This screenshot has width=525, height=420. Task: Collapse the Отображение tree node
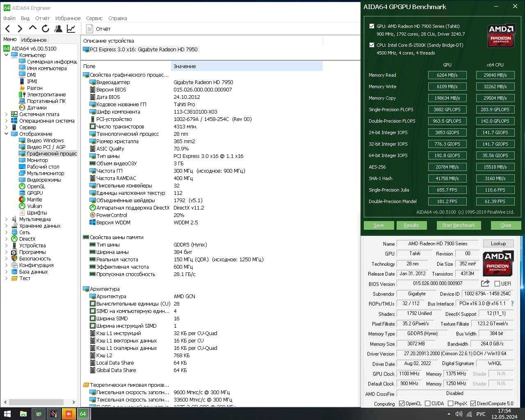coord(6,134)
